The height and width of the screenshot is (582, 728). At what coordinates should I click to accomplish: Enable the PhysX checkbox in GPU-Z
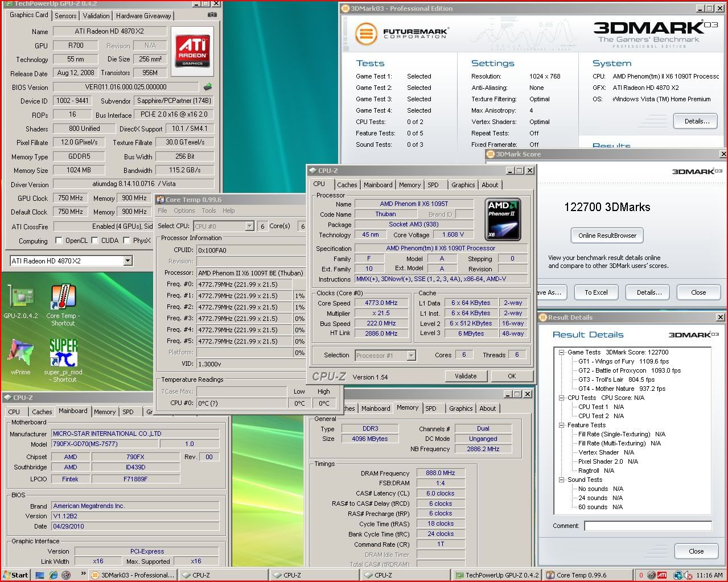tap(126, 241)
